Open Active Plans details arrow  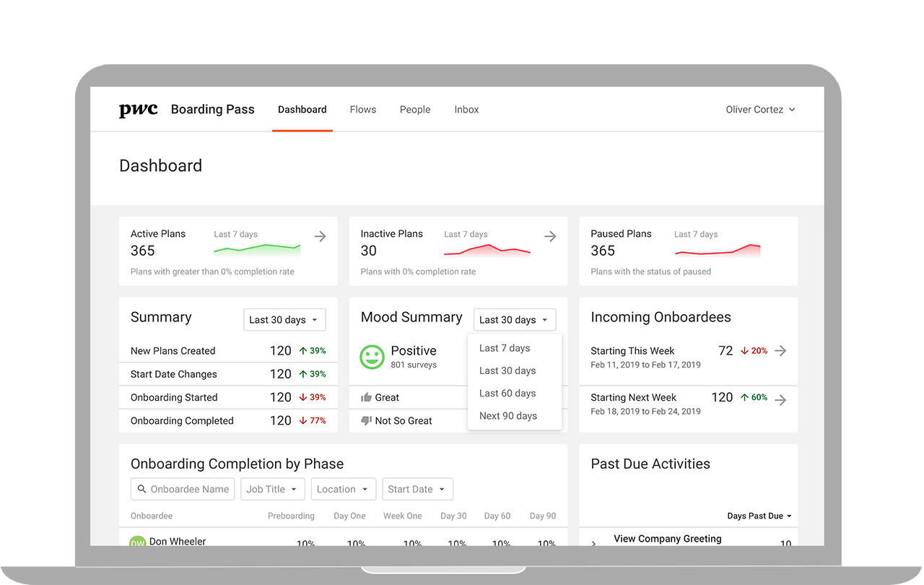[321, 236]
